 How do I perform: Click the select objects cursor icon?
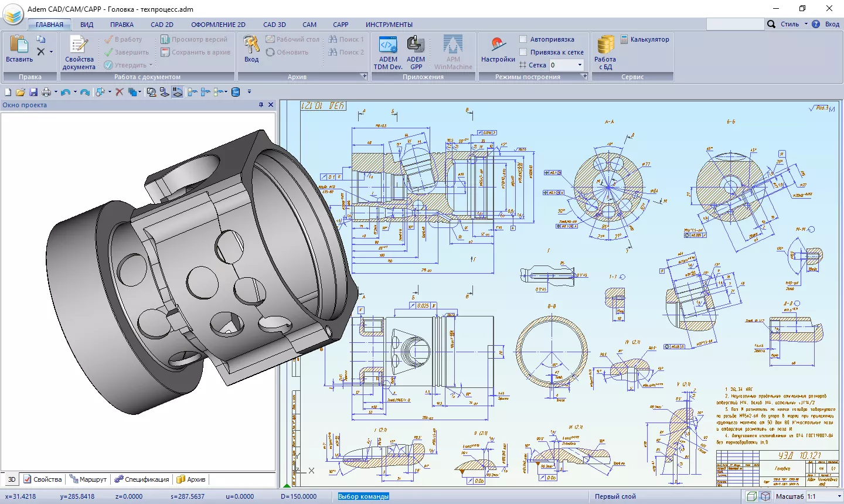pos(100,92)
